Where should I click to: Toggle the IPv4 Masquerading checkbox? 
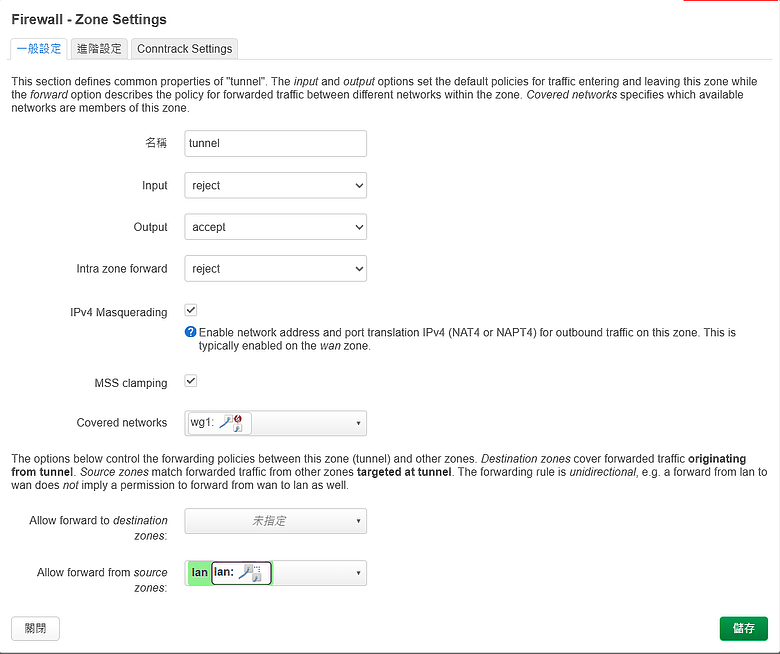coord(191,310)
